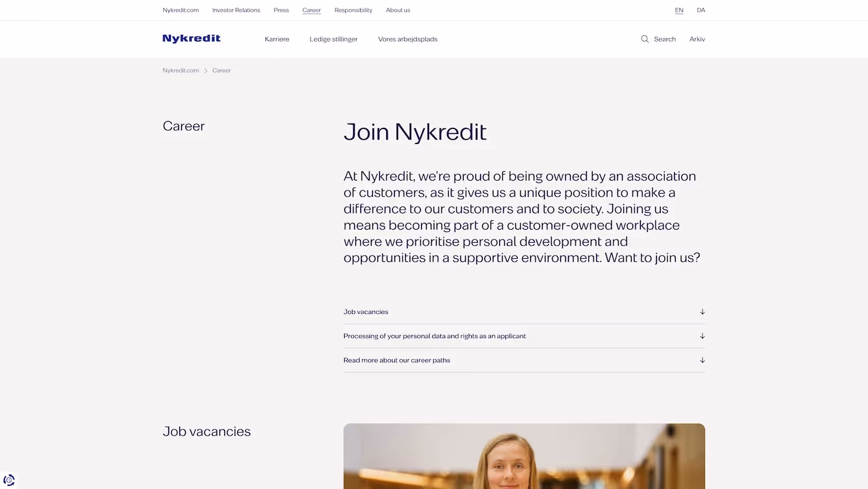Open the Arkiv link

[697, 38]
